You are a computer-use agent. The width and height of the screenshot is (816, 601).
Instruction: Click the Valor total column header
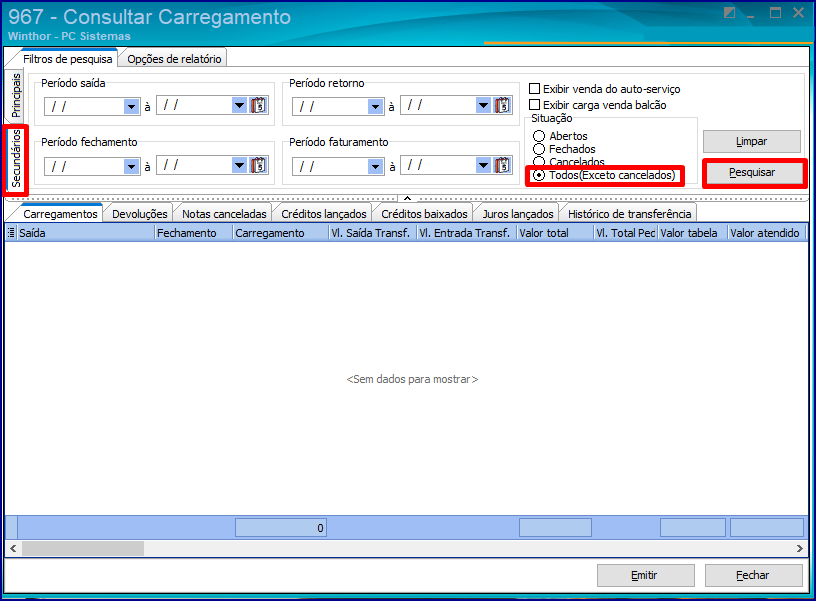pos(555,233)
